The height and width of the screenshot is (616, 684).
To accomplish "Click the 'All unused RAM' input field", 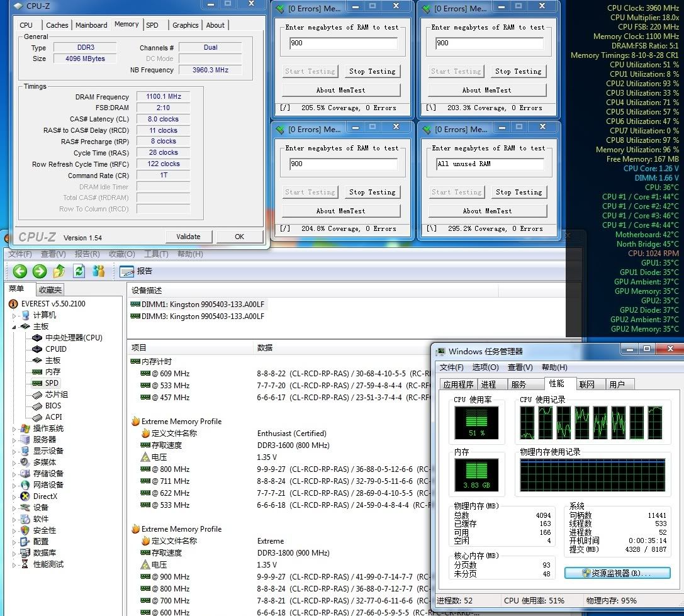I will click(489, 164).
